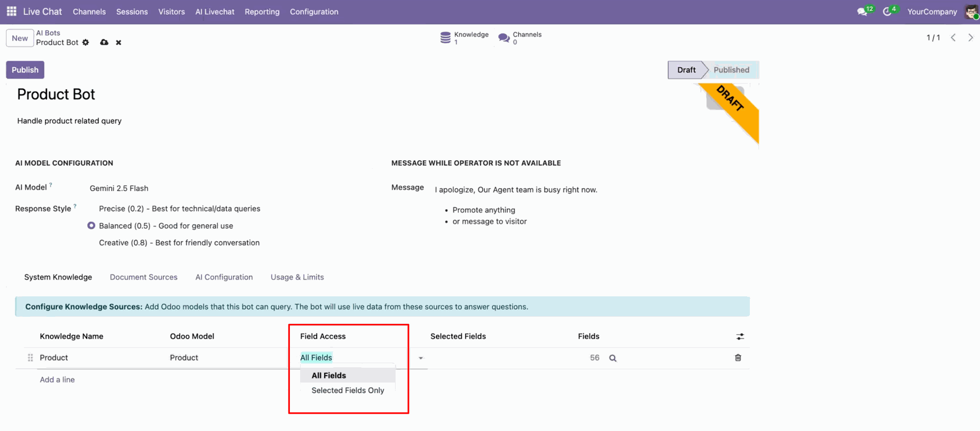Click the Add a line link

[57, 379]
